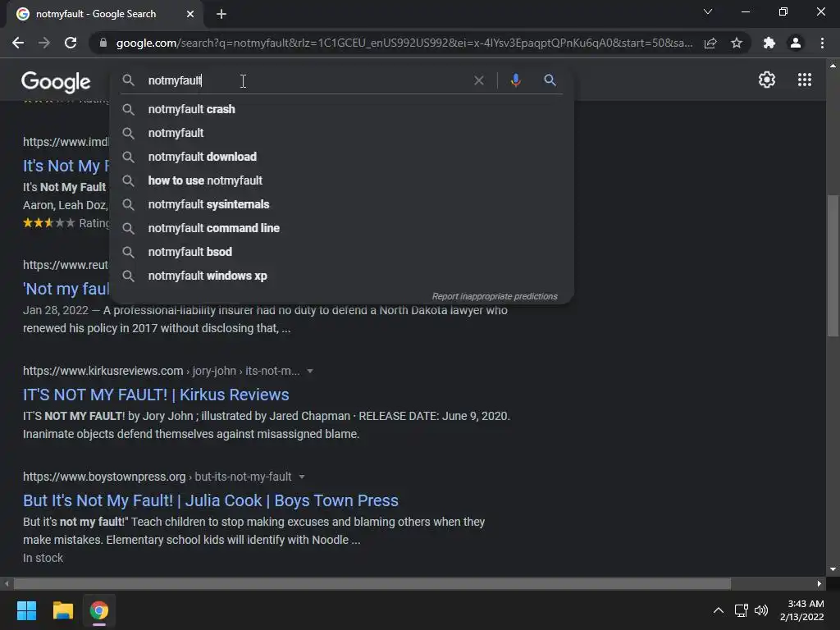Click the address bar URL

(404, 43)
